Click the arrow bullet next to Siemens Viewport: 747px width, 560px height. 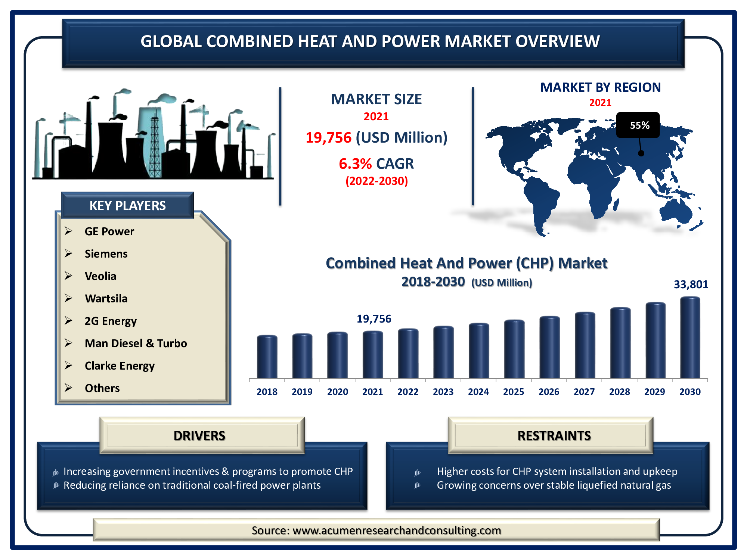click(x=68, y=253)
